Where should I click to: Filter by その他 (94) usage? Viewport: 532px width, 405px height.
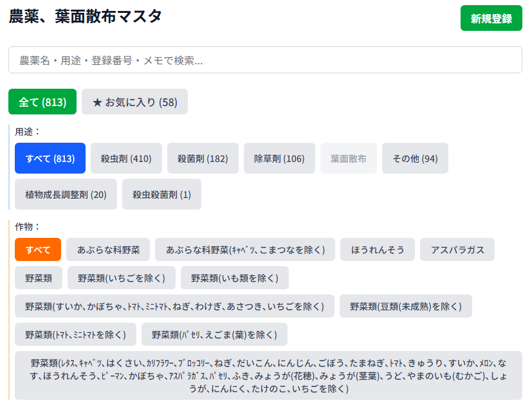[415, 158]
